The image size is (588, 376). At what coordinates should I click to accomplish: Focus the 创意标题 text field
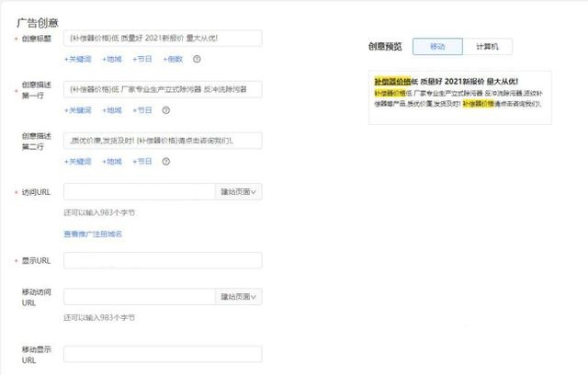pyautogui.click(x=163, y=39)
